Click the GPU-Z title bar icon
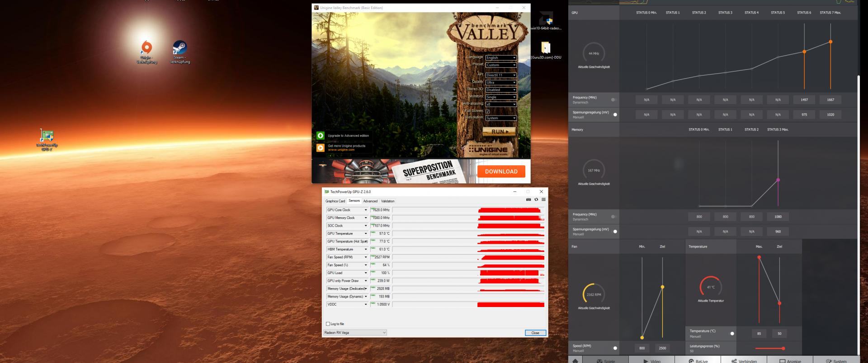 (326, 192)
